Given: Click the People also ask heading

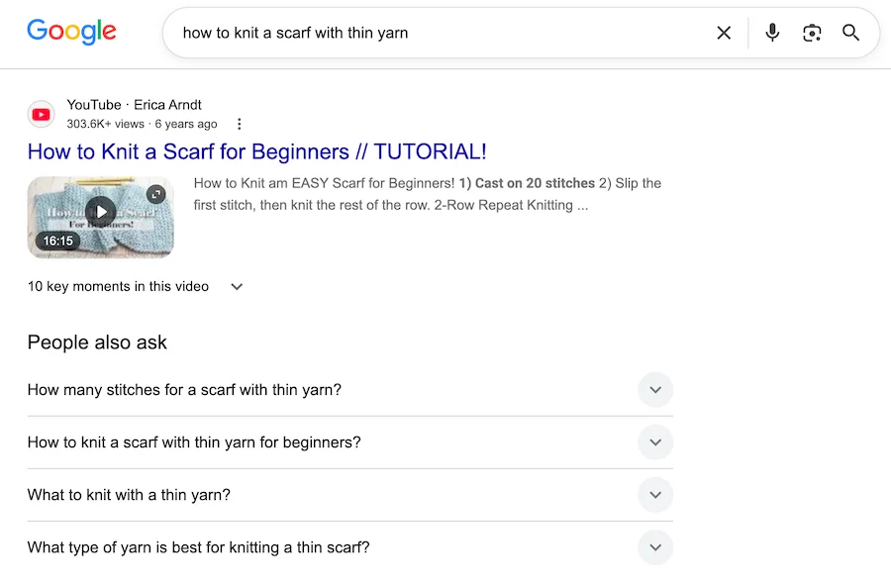Looking at the screenshot, I should 97,343.
